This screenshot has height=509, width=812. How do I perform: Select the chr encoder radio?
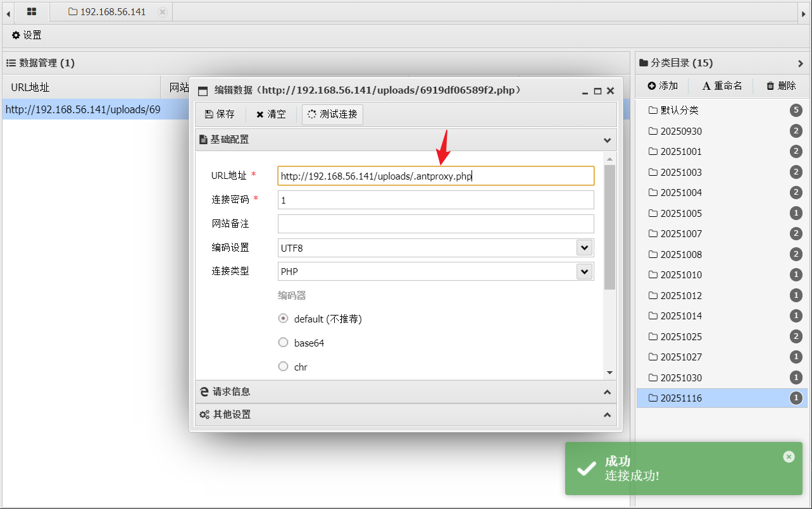tap(284, 367)
